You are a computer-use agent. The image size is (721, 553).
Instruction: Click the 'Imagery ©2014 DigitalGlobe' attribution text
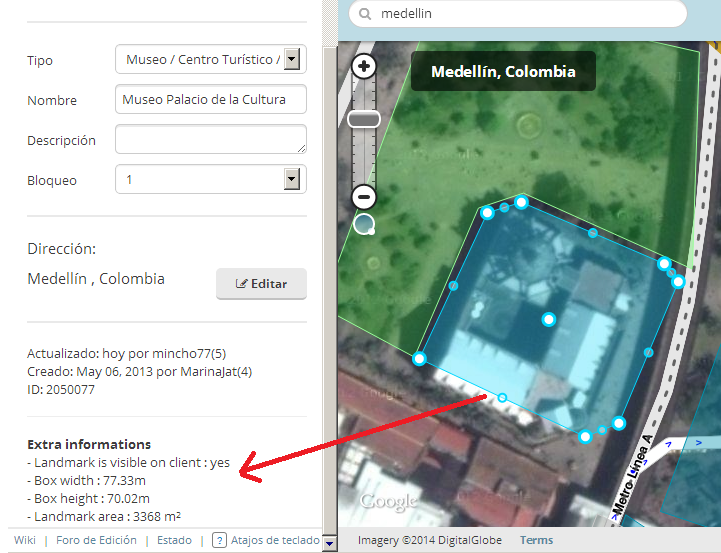point(429,540)
